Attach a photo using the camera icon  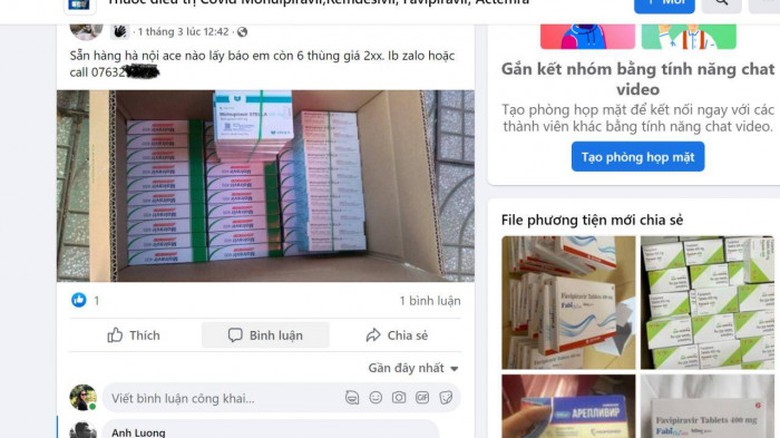tap(398, 397)
